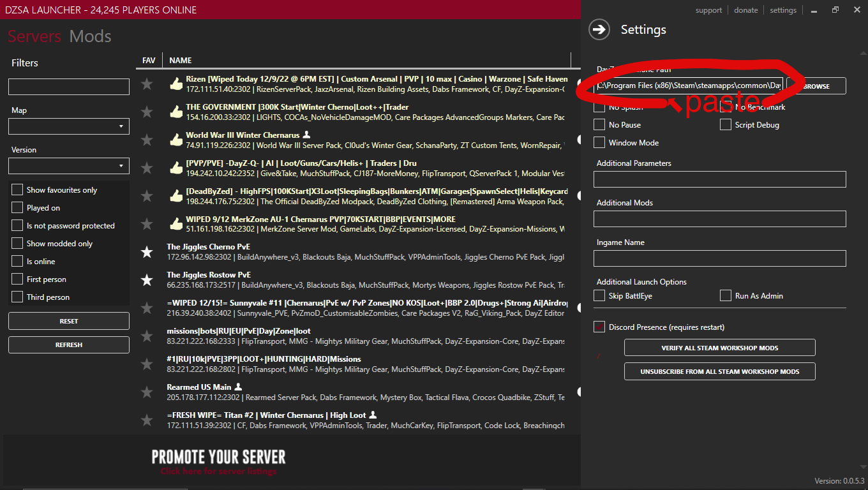Open the donate link in title bar

(x=746, y=10)
